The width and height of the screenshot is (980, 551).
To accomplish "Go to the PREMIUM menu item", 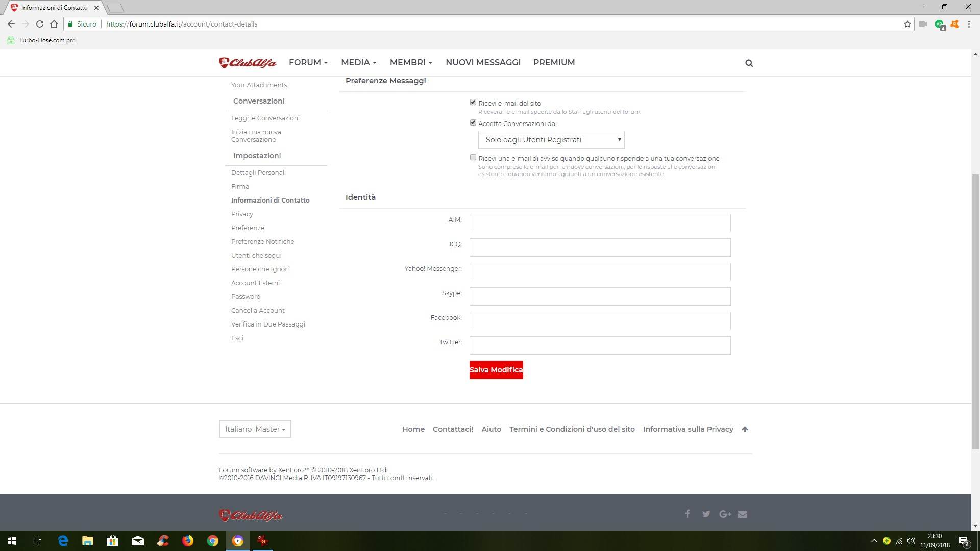I will click(554, 62).
